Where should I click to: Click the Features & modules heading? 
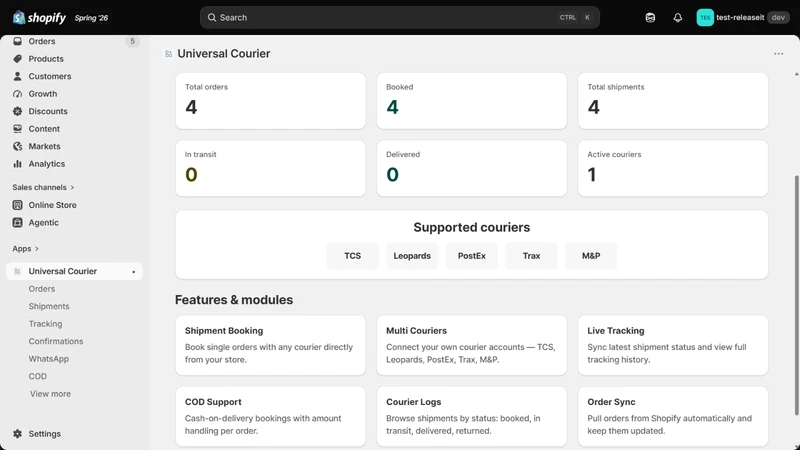click(234, 299)
